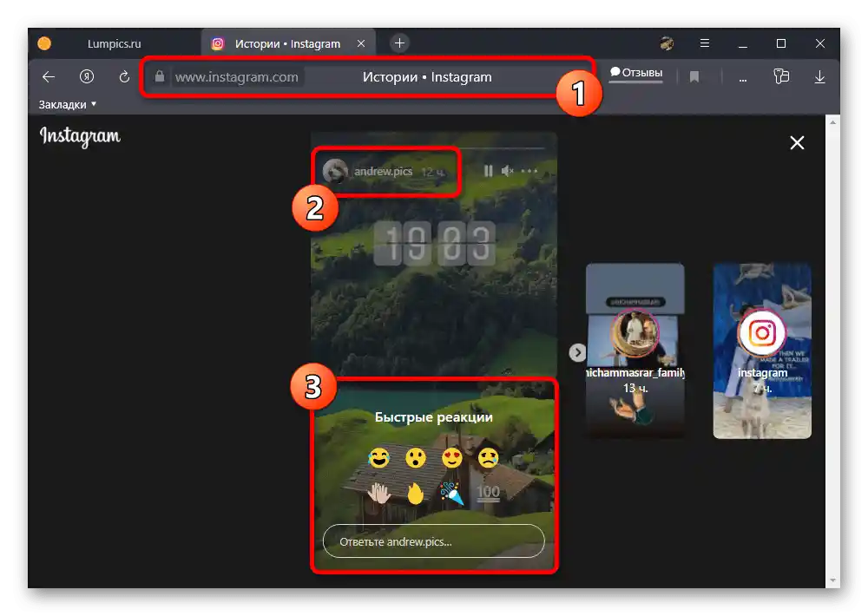
Task: Open the downloads arrow icon
Action: 820,77
